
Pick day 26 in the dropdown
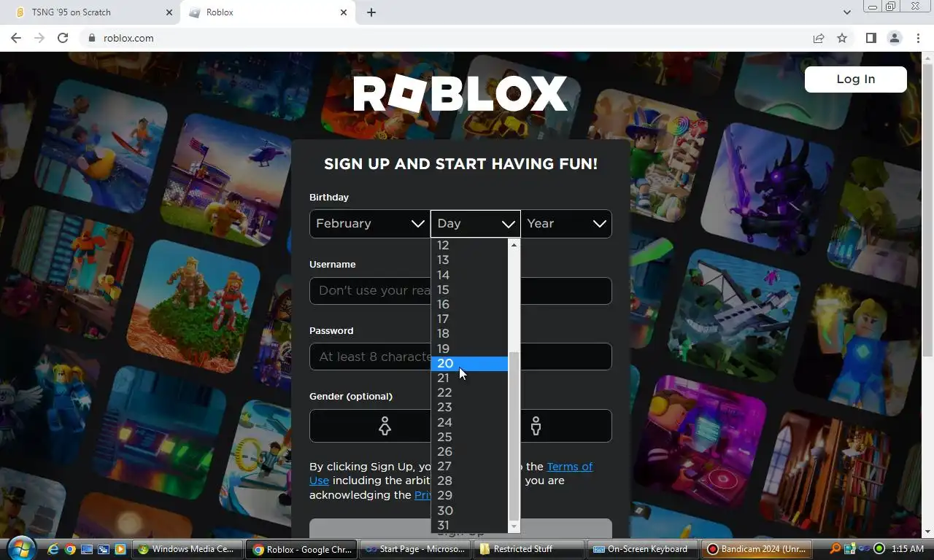pos(469,451)
